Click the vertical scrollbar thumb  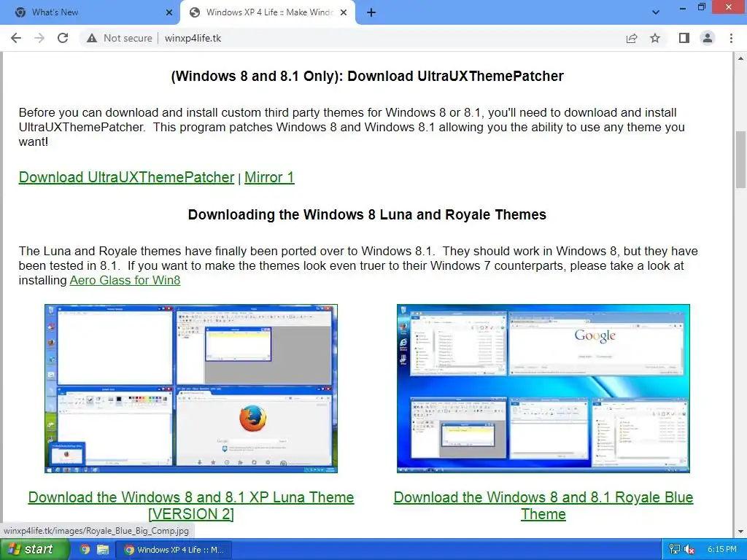[740, 160]
